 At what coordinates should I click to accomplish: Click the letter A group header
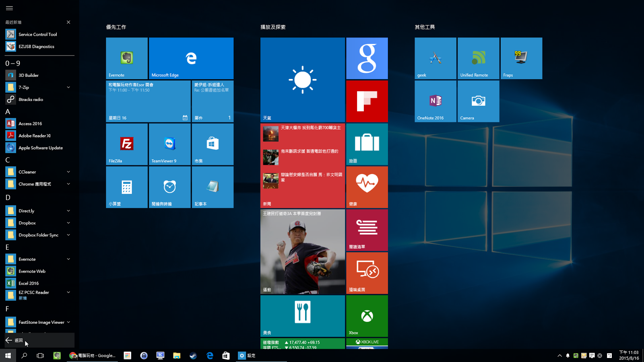(x=8, y=112)
